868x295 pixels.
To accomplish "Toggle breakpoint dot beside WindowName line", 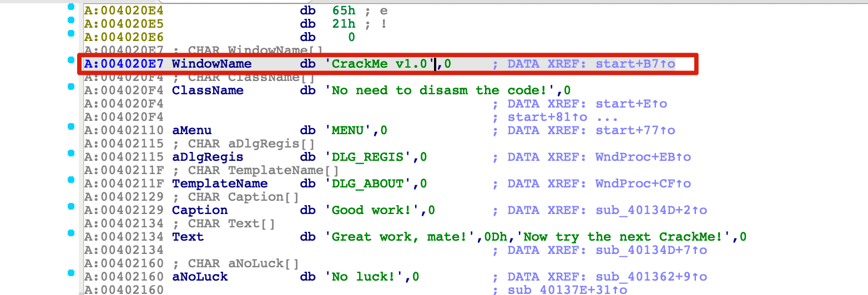I will point(70,59).
